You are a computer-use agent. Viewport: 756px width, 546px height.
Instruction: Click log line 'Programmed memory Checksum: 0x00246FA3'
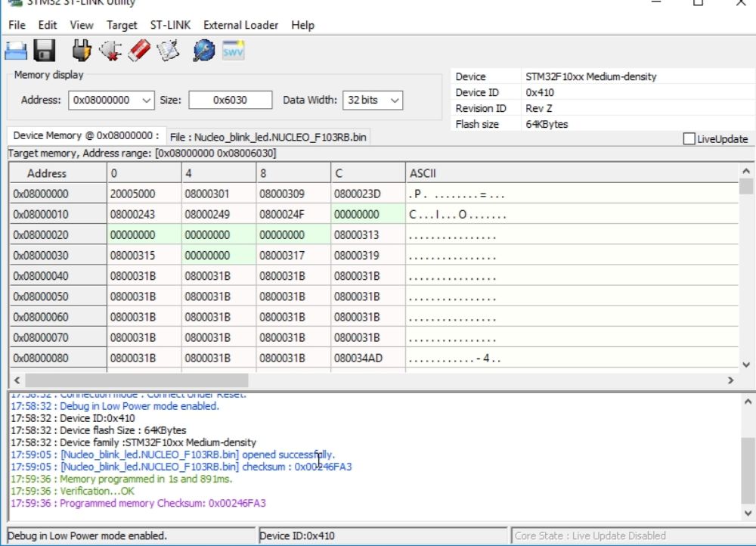coord(138,503)
